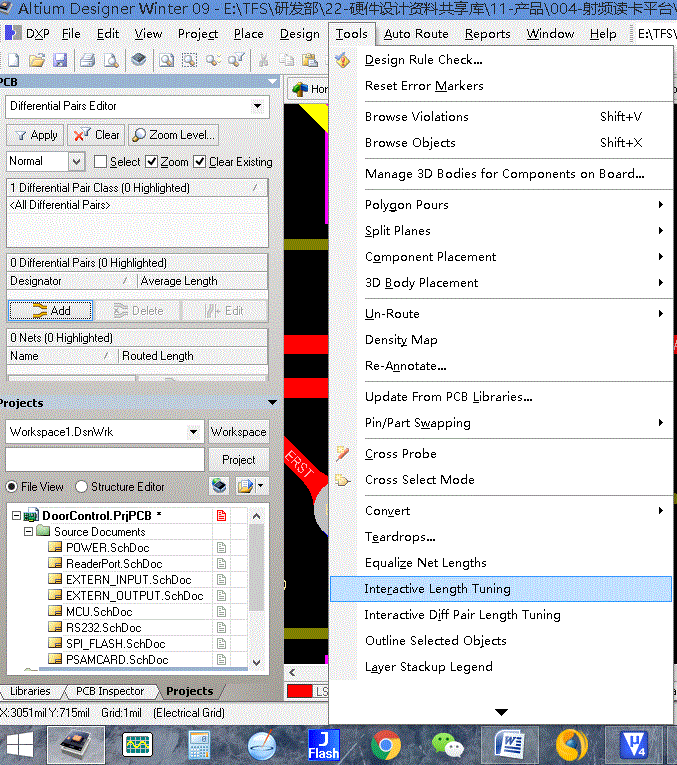Click the Copy toolbar icon
This screenshot has height=765, width=677.
286,60
